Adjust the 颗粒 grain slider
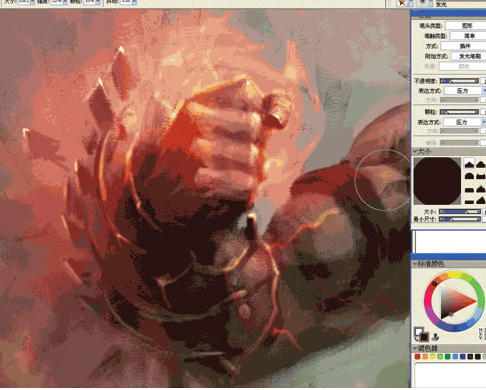486x390 pixels. click(x=459, y=112)
